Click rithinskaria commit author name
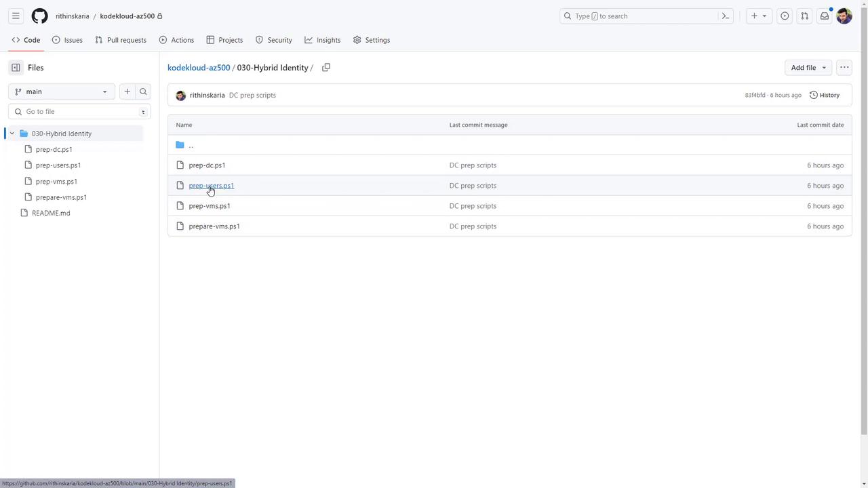The image size is (868, 488). pyautogui.click(x=207, y=95)
